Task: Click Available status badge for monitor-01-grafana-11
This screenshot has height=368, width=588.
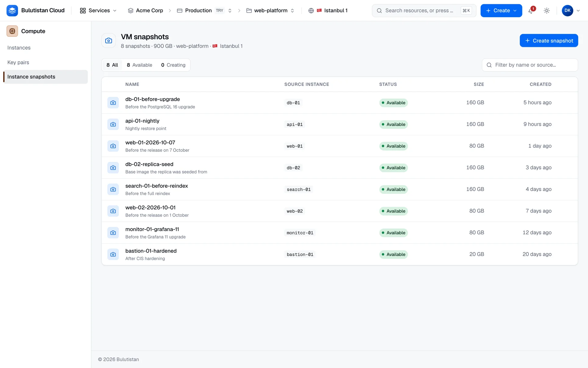Action: [394, 233]
